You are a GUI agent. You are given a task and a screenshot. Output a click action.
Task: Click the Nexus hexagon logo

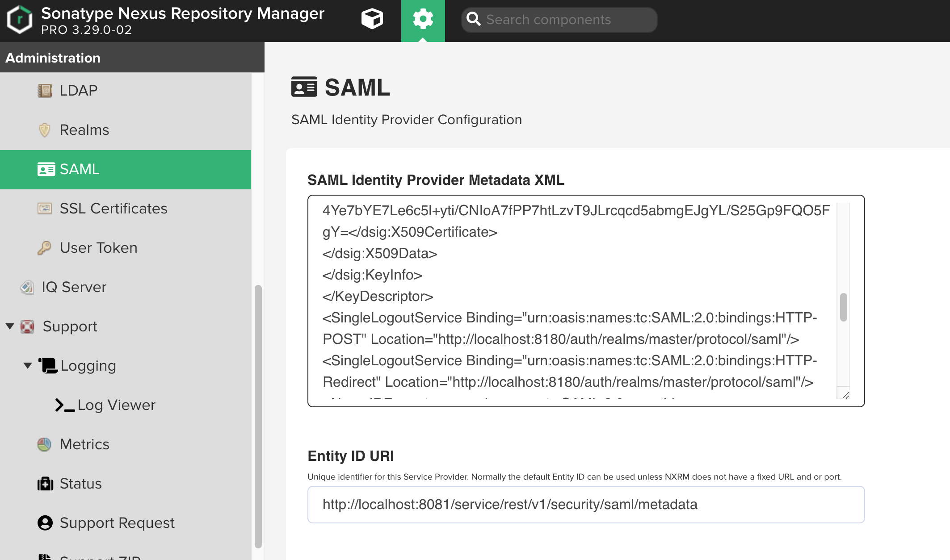(20, 20)
